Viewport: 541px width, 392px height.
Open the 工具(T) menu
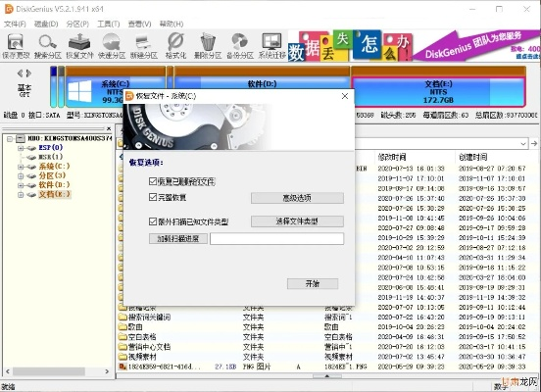pyautogui.click(x=109, y=24)
